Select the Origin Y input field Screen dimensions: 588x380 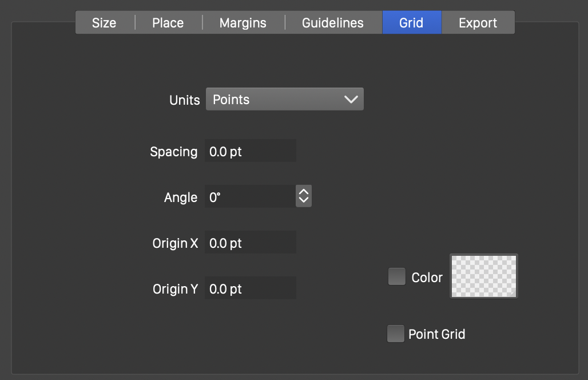point(251,289)
